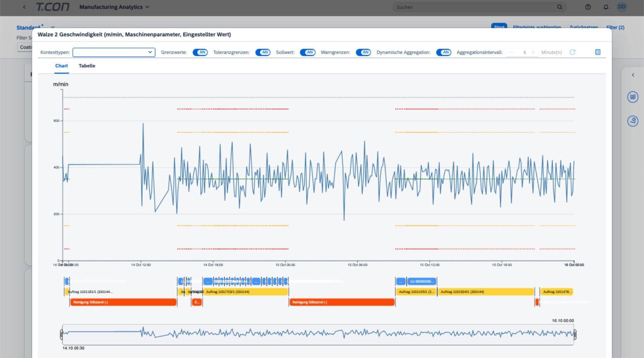Toggle the Dynamische Aggregation switch
Viewport: 644px width, 358px height.
point(443,52)
